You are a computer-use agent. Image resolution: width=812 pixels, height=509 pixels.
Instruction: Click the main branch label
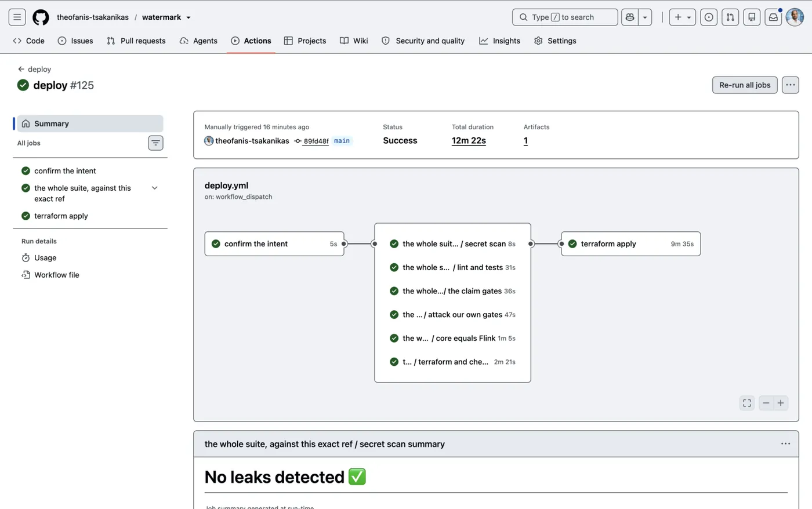(x=342, y=141)
